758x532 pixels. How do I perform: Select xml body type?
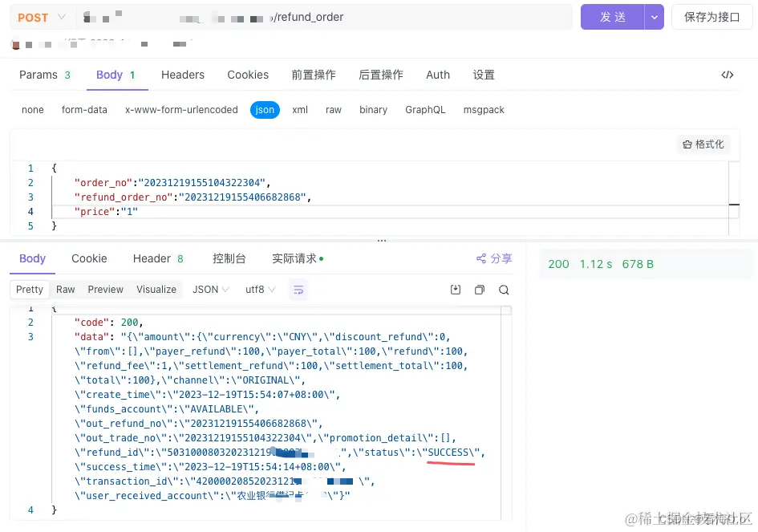coord(300,110)
